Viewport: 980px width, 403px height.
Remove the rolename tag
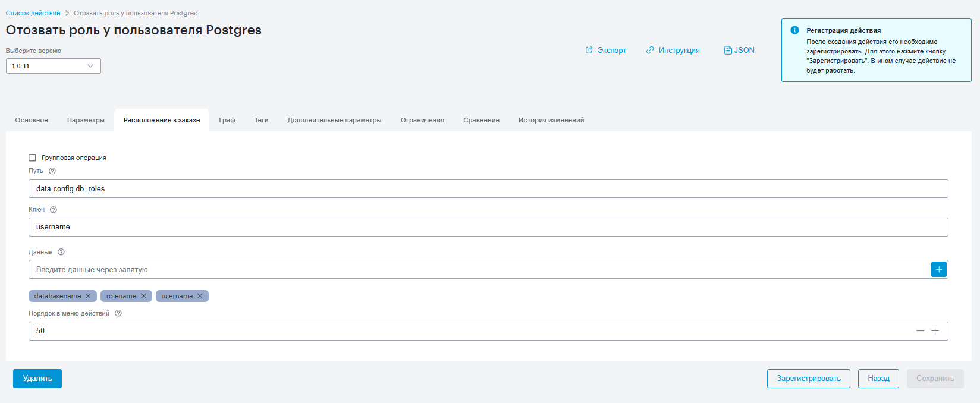click(x=143, y=296)
